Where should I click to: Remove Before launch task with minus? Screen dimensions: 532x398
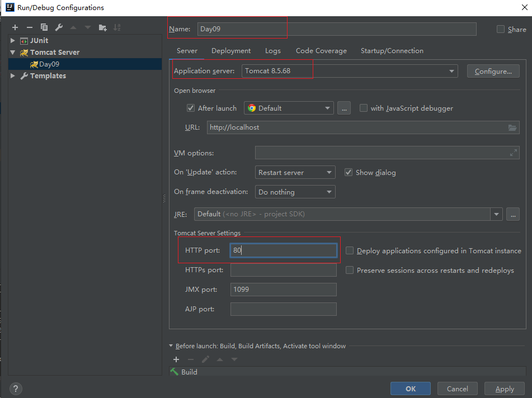pos(191,359)
